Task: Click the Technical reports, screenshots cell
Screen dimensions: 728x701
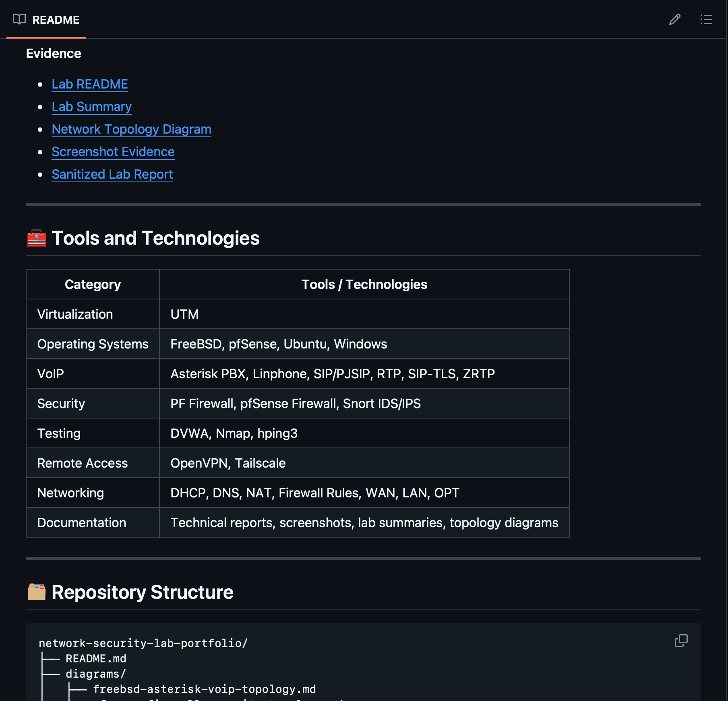Action: click(364, 523)
